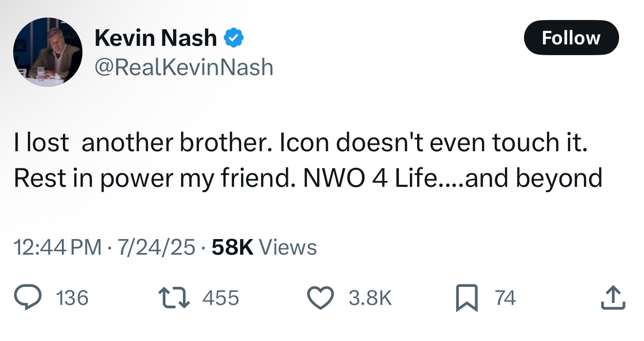The height and width of the screenshot is (341, 644).
Task: Repost this tweet using the retweet icon
Action: pyautogui.click(x=173, y=298)
